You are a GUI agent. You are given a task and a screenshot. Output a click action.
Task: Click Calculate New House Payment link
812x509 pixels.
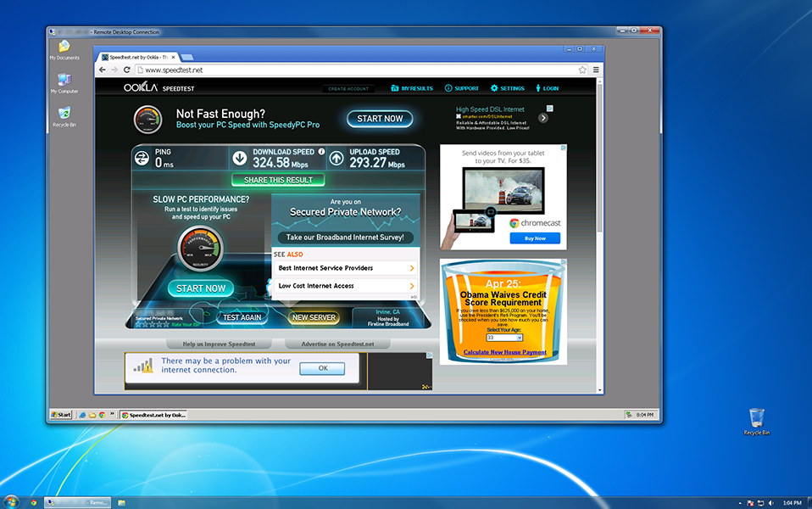[505, 352]
